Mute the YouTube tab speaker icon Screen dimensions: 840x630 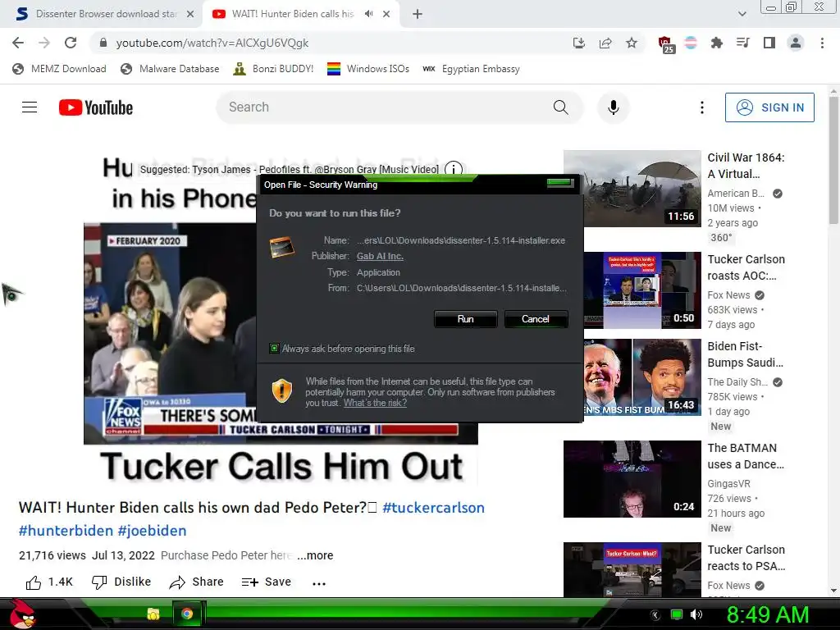(368, 14)
